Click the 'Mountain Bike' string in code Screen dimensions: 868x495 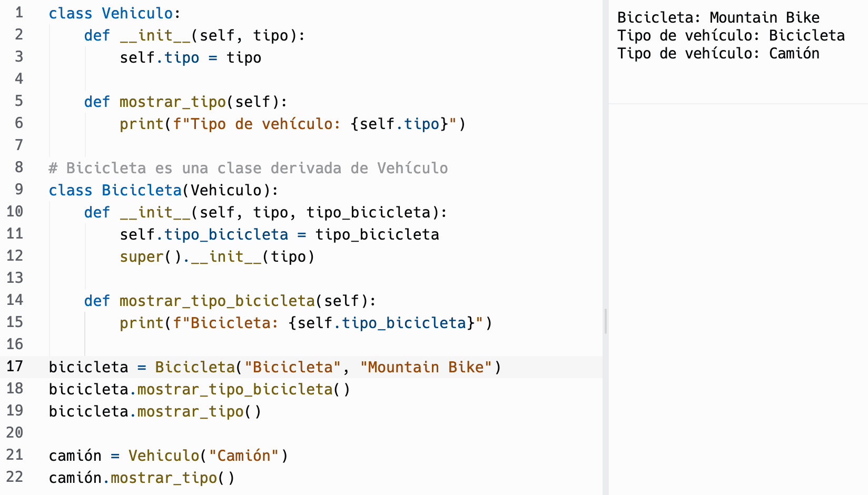point(426,367)
